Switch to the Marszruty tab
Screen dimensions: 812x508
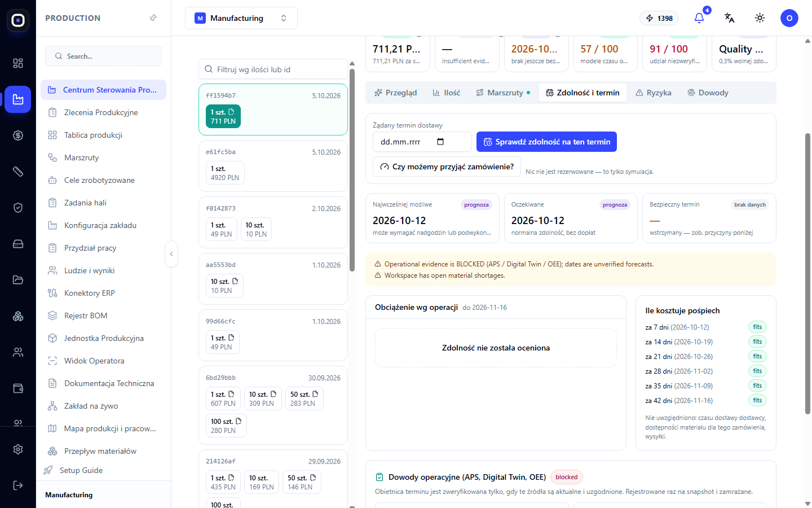(503, 93)
